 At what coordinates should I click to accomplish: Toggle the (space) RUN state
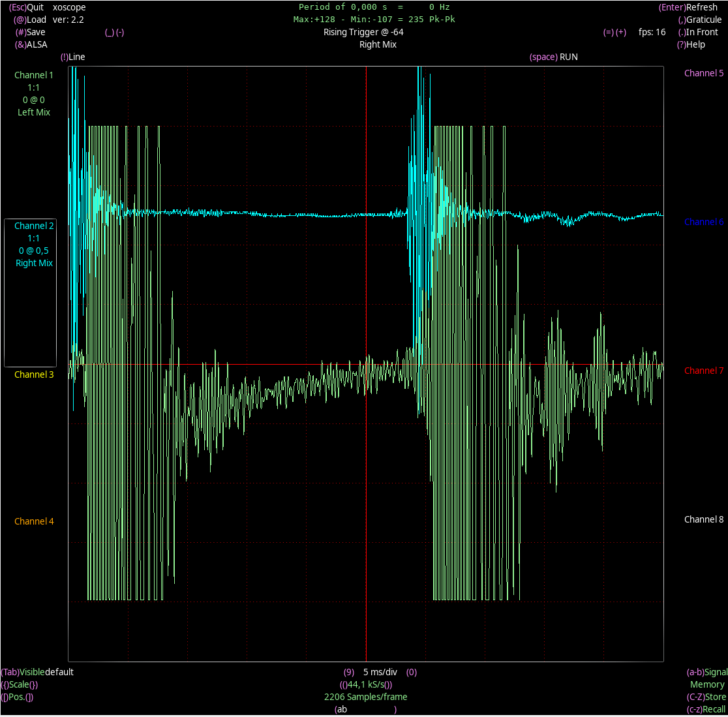(553, 57)
